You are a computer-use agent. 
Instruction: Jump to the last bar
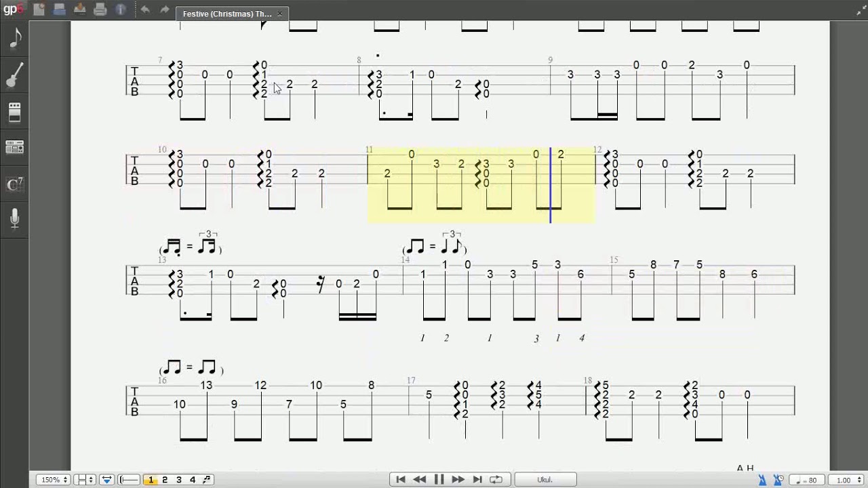(477, 480)
